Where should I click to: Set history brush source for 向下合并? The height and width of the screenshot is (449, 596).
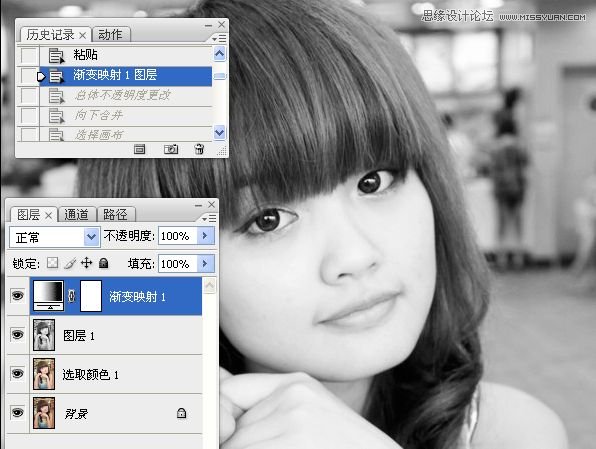29,116
